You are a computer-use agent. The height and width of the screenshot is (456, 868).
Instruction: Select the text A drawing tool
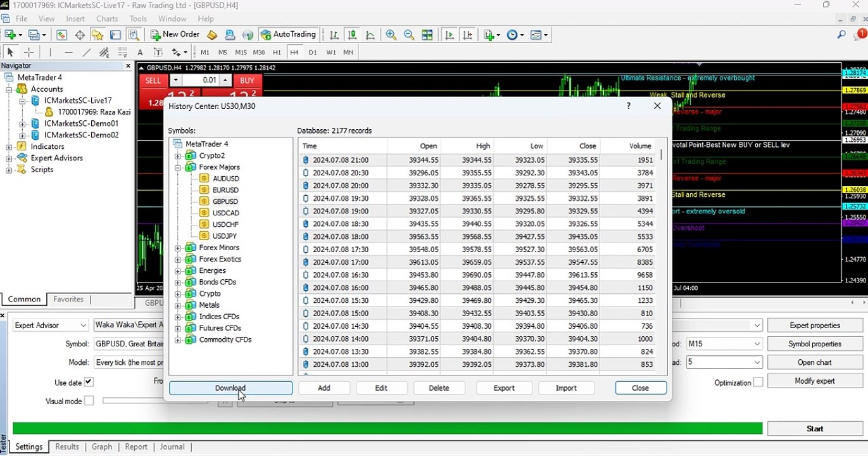point(140,53)
